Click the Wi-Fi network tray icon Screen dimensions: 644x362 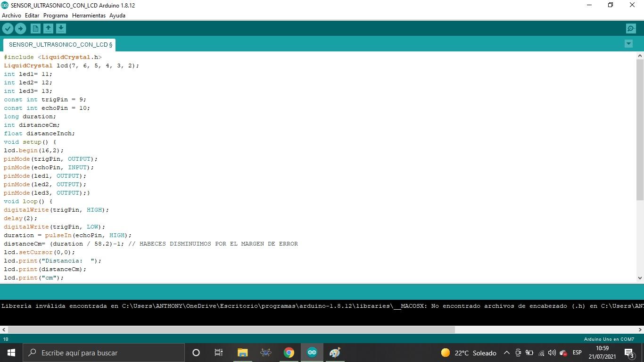click(541, 353)
